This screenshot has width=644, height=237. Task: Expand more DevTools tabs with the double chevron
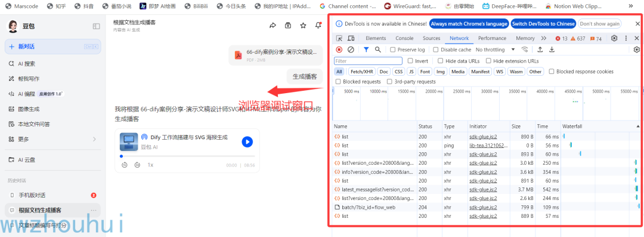click(544, 38)
